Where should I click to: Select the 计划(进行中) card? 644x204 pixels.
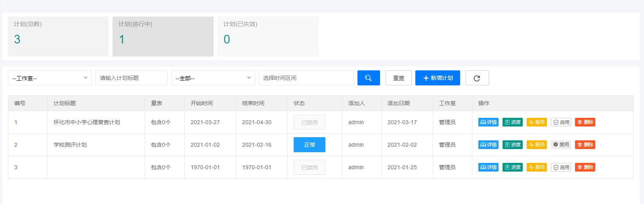pos(163,36)
